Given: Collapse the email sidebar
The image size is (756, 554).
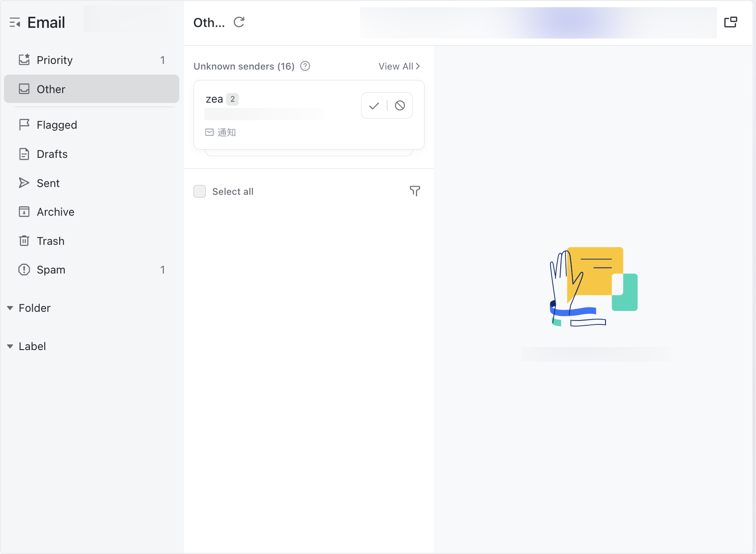Looking at the screenshot, I should (15, 22).
